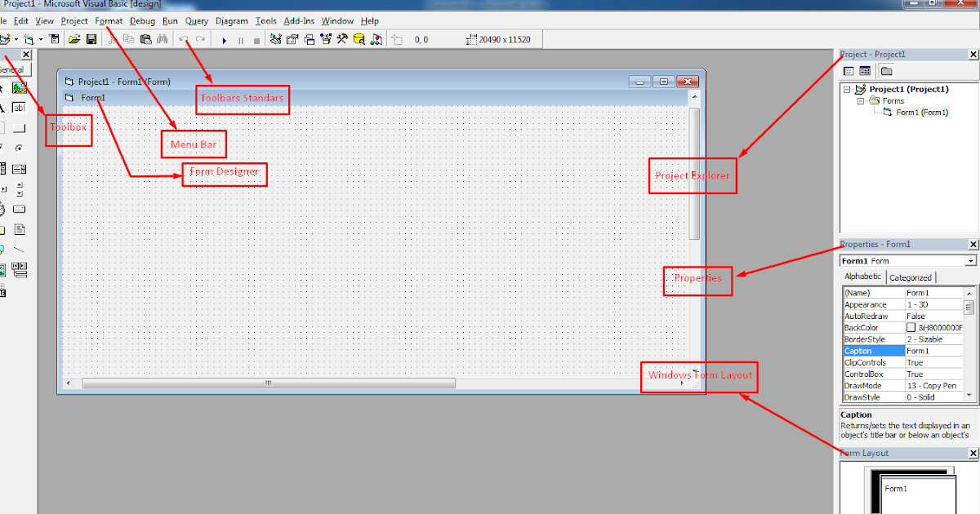The image size is (980, 514).
Task: Switch to the Categorized properties tab
Action: pyautogui.click(x=911, y=276)
